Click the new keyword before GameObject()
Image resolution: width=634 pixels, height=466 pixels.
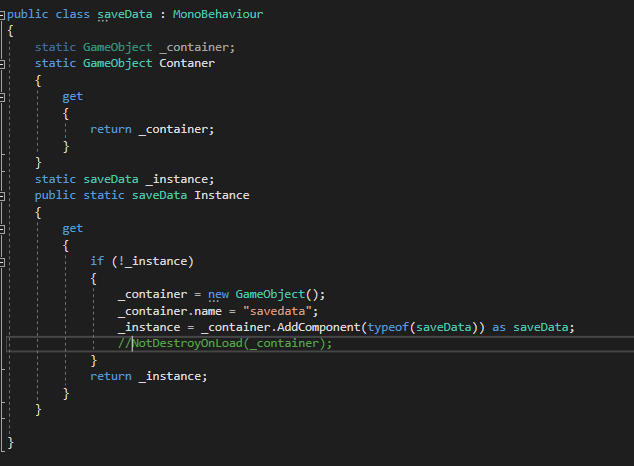click(218, 294)
